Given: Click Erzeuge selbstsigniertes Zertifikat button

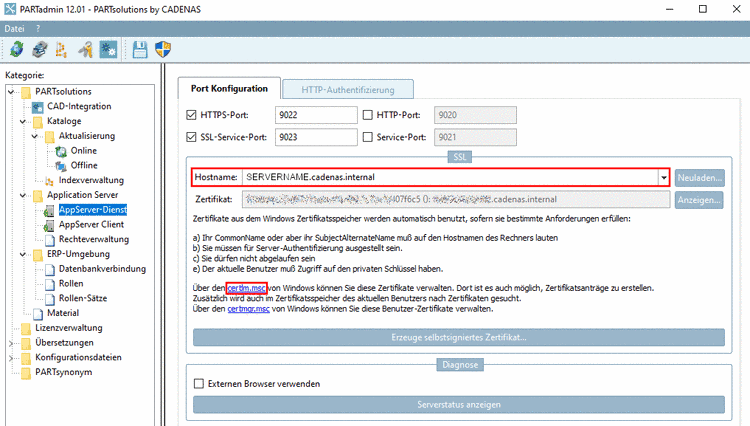Looking at the screenshot, I should (459, 337).
